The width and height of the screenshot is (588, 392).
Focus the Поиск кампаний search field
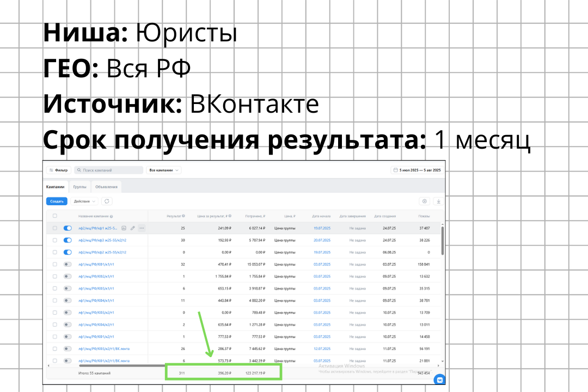click(x=109, y=170)
